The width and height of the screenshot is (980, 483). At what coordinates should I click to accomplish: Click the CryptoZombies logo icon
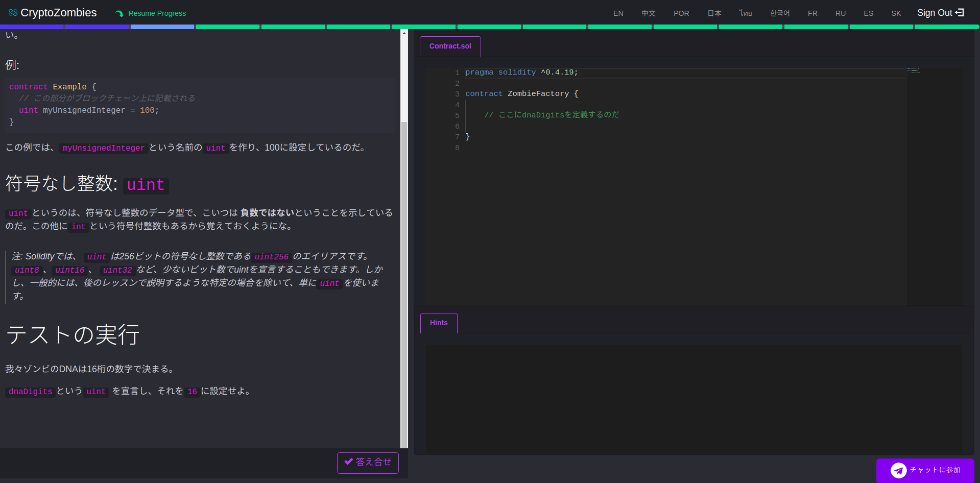tap(13, 12)
